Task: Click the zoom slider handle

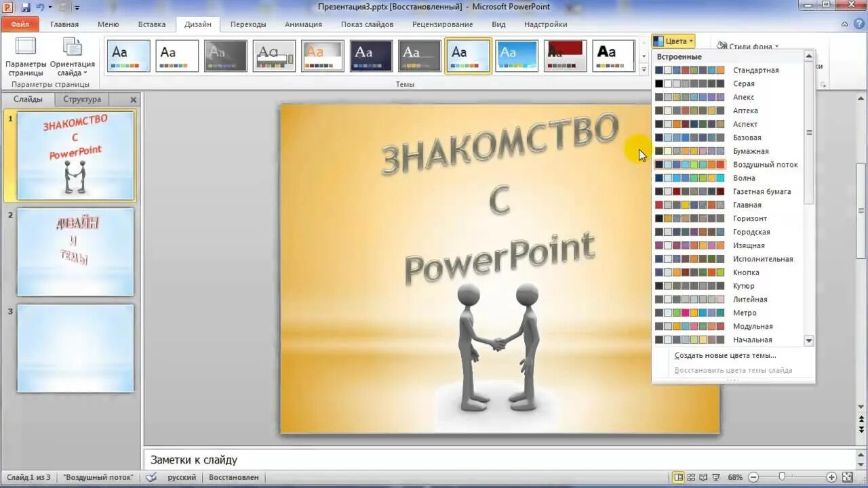Action: [x=782, y=477]
